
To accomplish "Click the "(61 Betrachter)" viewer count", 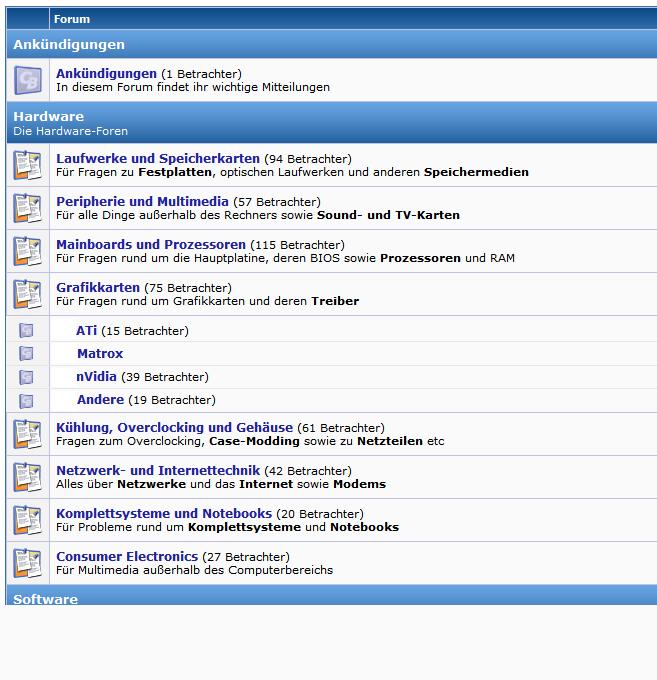I will (x=341, y=428).
